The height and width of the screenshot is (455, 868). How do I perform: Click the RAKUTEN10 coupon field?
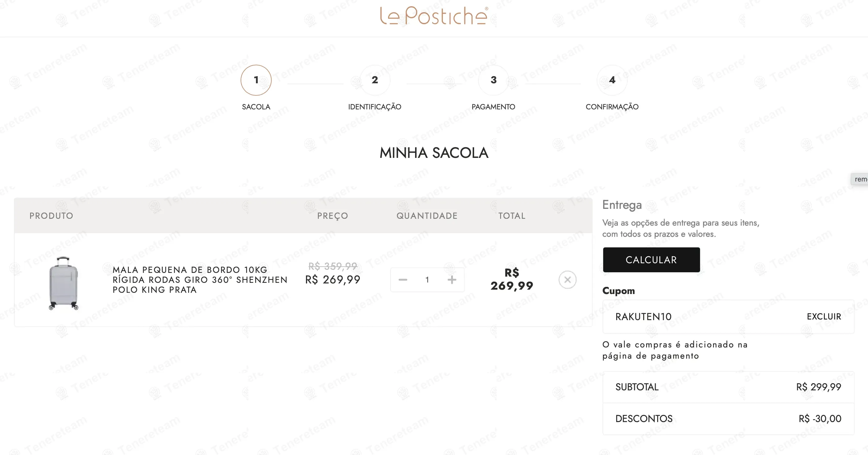728,316
